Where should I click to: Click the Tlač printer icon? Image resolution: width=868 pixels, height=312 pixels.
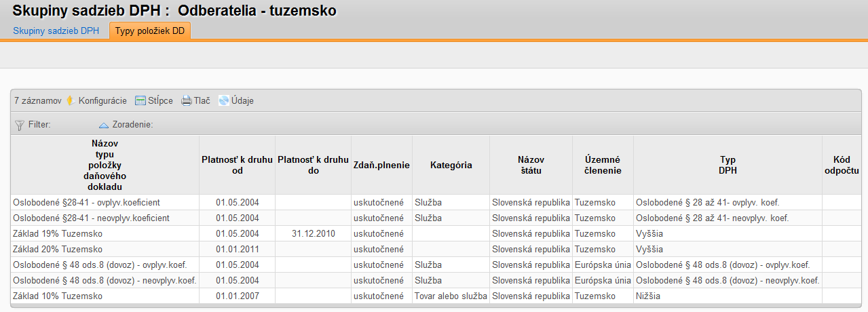(187, 100)
